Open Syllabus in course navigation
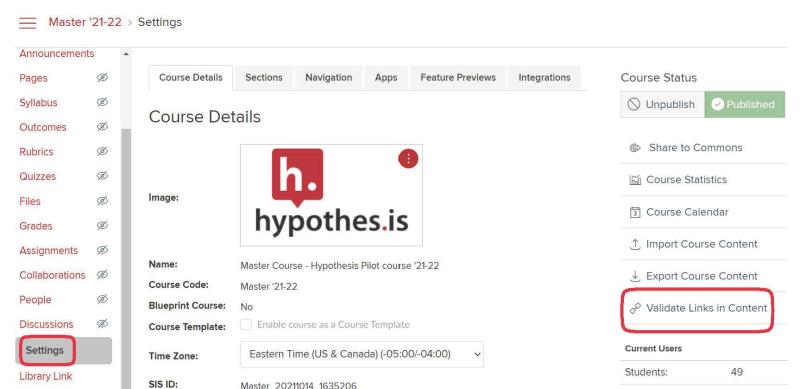Screen dimensions: 800x389 38,103
